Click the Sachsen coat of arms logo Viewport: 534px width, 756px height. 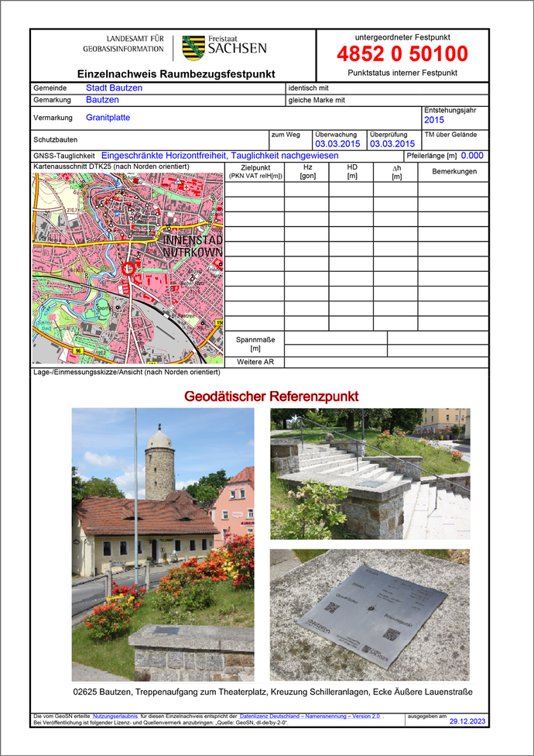[193, 48]
